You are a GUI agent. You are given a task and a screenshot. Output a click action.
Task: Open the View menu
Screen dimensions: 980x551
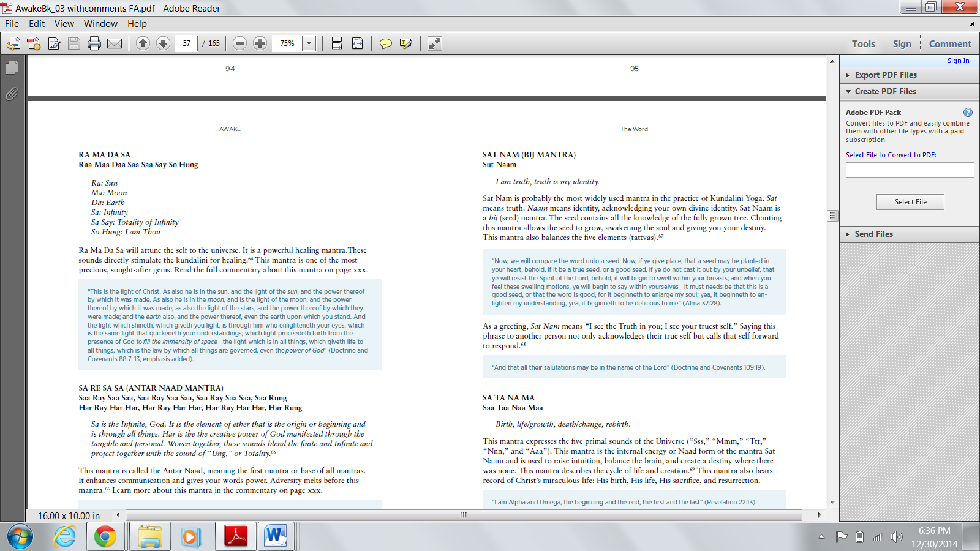[64, 24]
